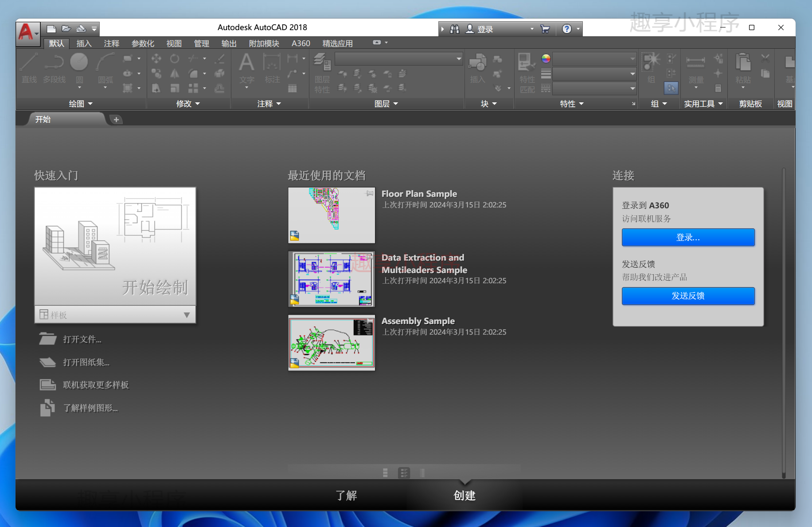
Task: Click the New drawing icon in quick access toolbar
Action: [51, 29]
